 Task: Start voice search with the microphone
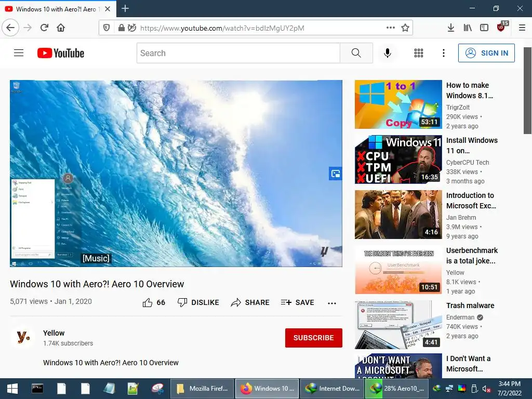tap(388, 53)
